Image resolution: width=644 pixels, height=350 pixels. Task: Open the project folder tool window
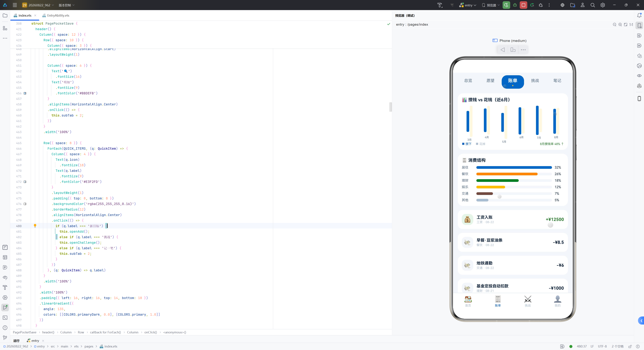5,15
